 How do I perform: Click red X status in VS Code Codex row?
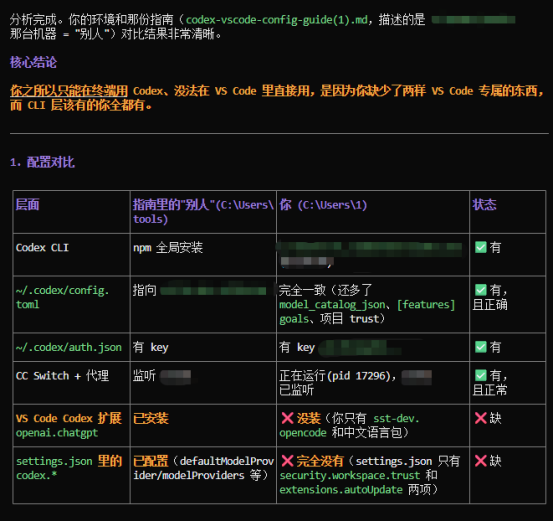click(x=481, y=418)
